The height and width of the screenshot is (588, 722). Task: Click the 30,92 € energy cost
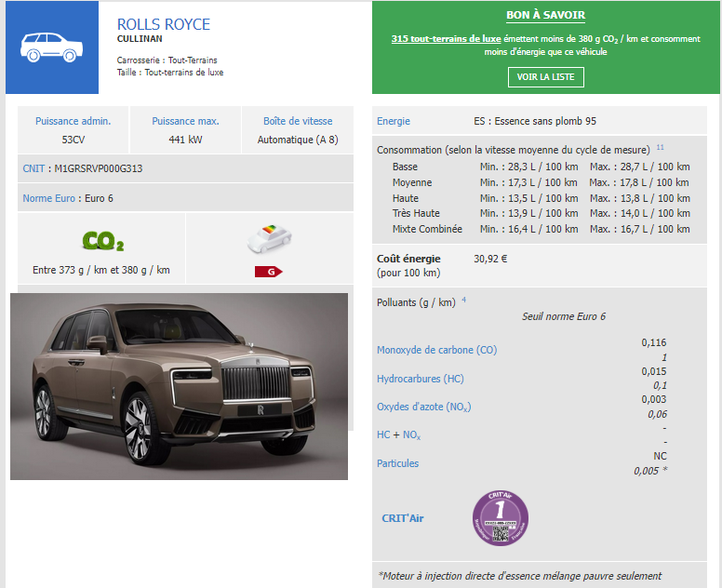[490, 259]
